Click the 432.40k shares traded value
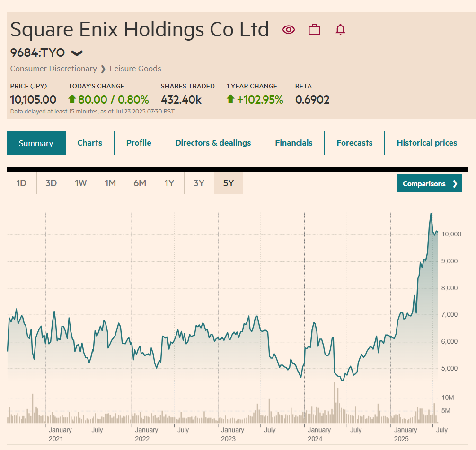Viewport: 476px width, 450px height. [x=181, y=100]
